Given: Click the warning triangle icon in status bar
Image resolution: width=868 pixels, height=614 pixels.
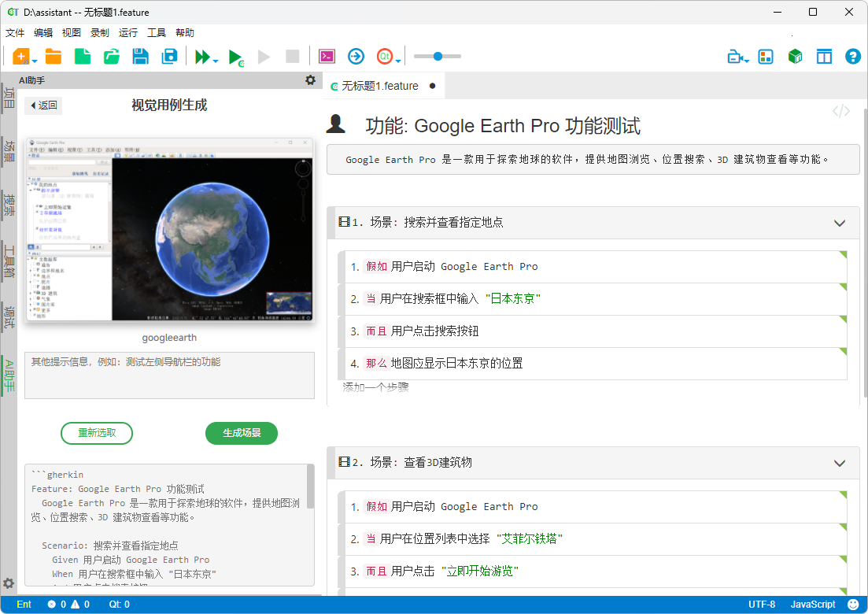Looking at the screenshot, I should coord(76,605).
